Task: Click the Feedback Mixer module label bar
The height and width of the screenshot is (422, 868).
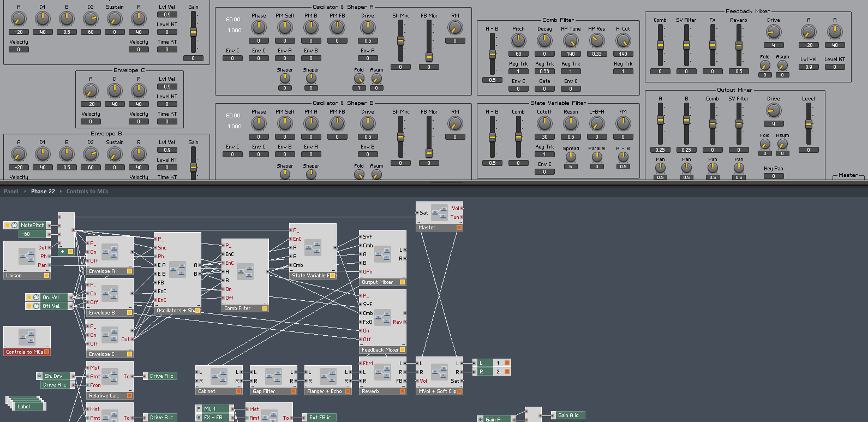Action: pyautogui.click(x=382, y=349)
